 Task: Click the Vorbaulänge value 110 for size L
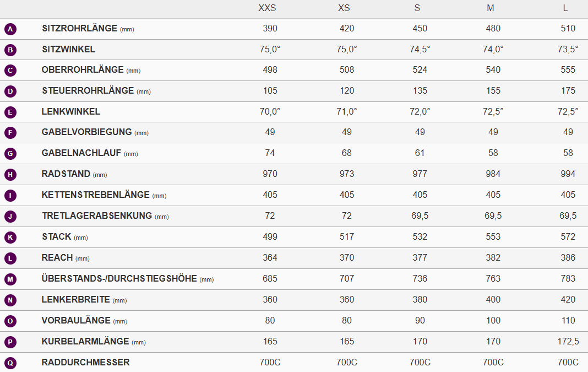(x=568, y=321)
